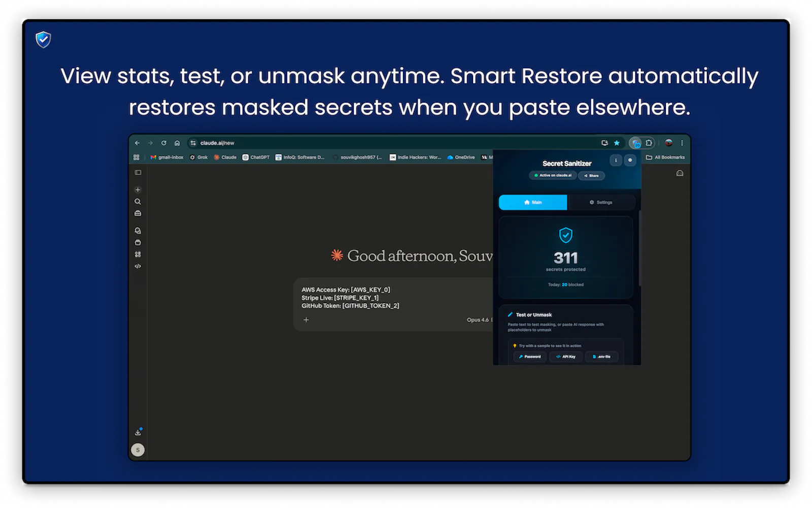The width and height of the screenshot is (812, 508).
Task: Open the user avatar S in Claude sidebar
Action: click(138, 450)
